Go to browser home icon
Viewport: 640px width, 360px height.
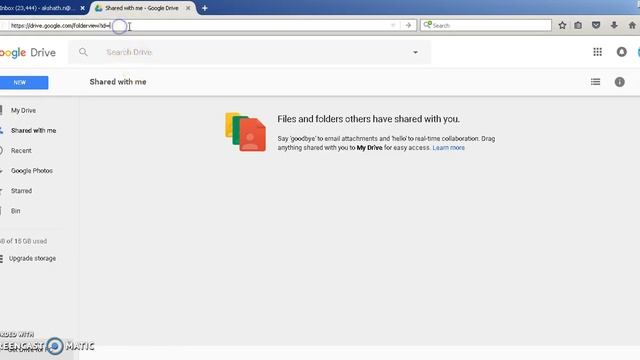coord(632,25)
